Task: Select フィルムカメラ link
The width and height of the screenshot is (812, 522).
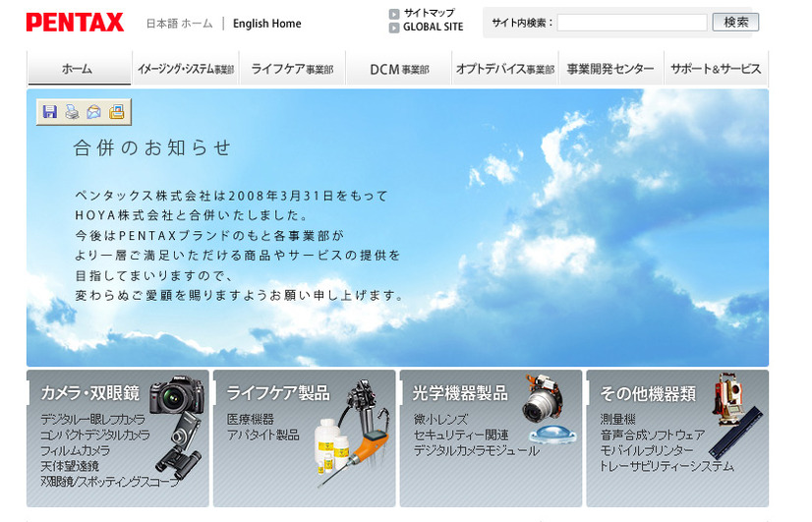Action: [75, 450]
